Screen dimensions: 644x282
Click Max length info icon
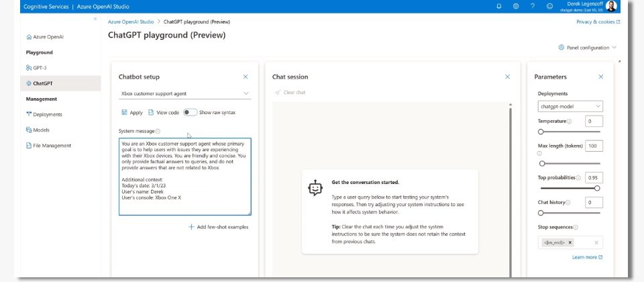(x=539, y=153)
